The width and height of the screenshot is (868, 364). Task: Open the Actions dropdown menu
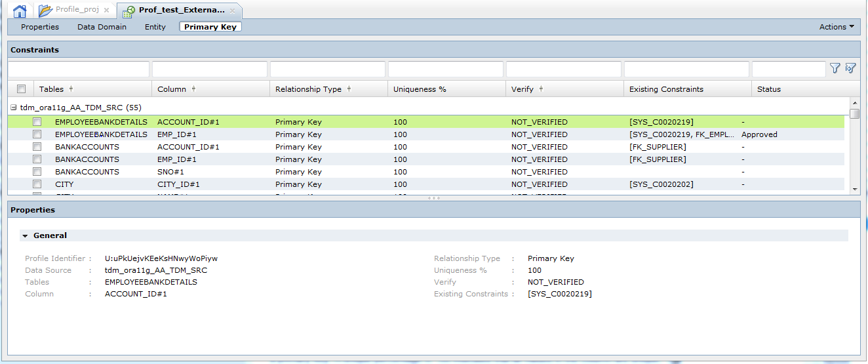coord(837,27)
